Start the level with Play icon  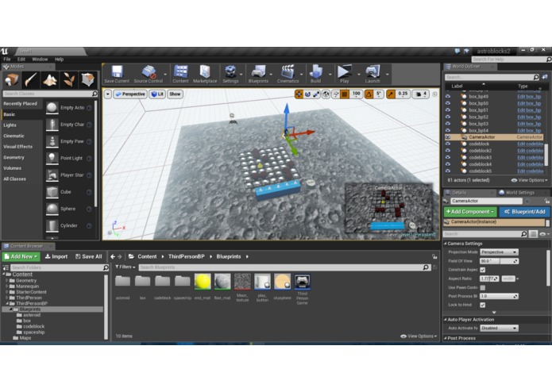coord(344,71)
